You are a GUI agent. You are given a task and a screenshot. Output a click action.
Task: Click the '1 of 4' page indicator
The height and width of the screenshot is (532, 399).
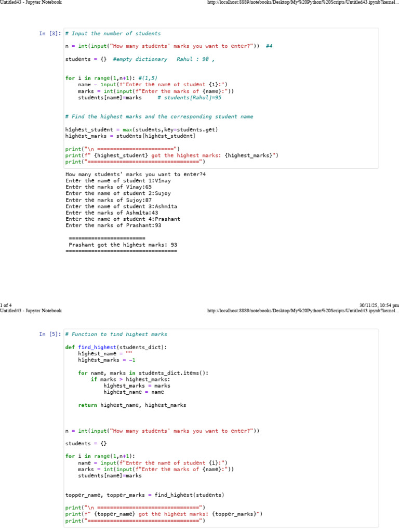point(6,305)
